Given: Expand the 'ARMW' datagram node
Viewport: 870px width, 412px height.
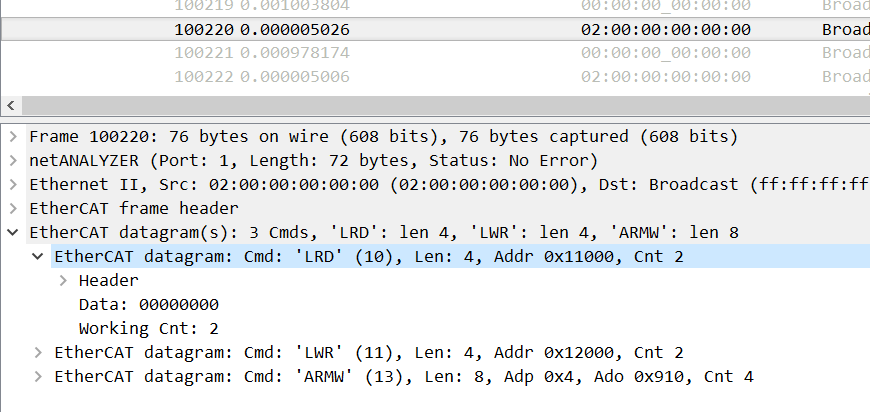Looking at the screenshot, I should [x=38, y=377].
